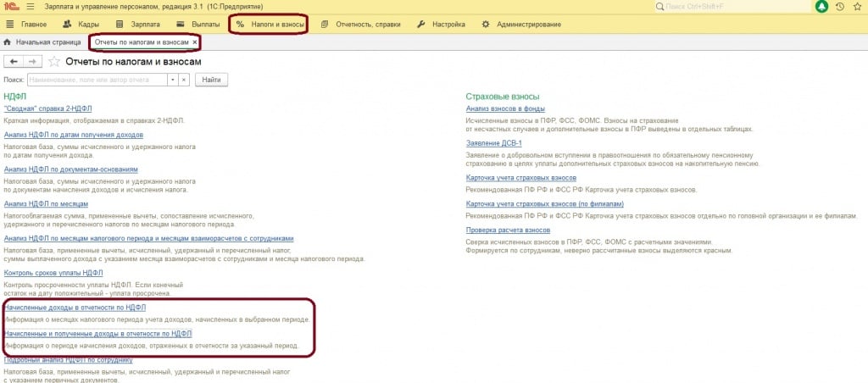
Task: Open the history clock icon
Action: point(840,7)
